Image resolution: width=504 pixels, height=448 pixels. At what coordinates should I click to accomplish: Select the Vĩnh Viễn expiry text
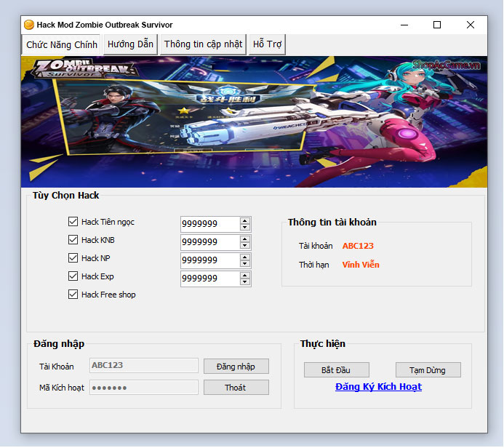[361, 265]
